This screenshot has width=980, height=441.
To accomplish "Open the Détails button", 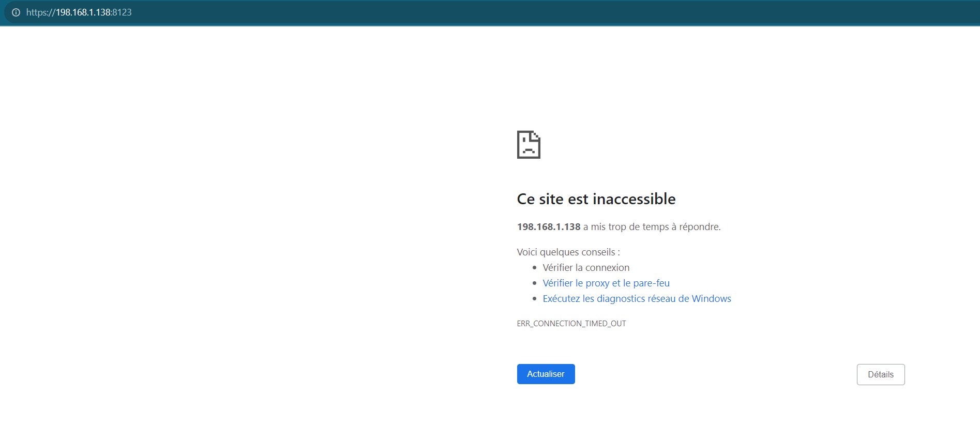I will point(880,374).
